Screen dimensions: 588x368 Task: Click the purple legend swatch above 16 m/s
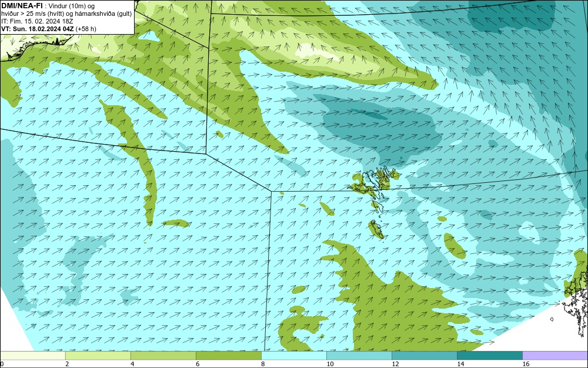tap(556, 355)
